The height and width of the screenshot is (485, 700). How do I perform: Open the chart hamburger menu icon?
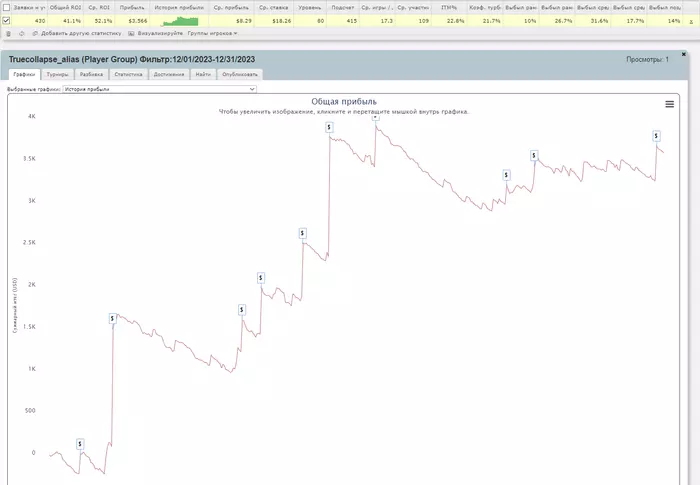(669, 104)
